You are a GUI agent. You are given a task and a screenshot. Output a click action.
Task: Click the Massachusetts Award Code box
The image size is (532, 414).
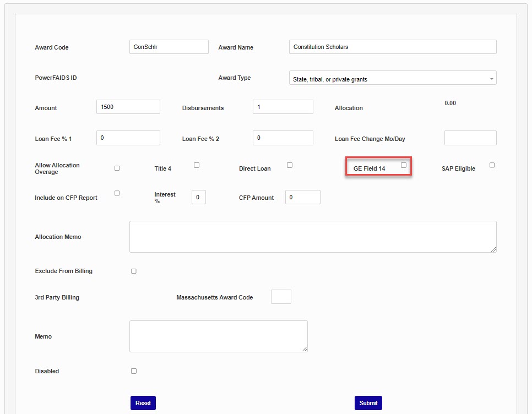tap(281, 297)
